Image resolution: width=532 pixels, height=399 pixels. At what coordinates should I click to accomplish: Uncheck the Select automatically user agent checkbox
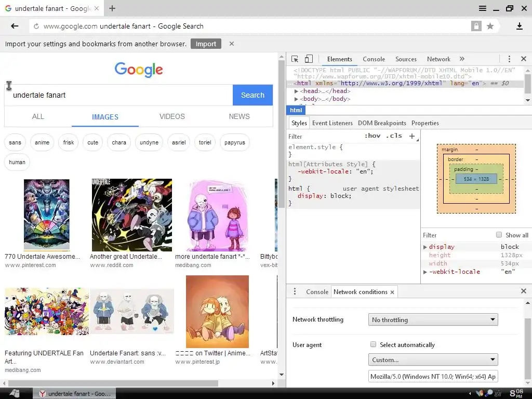373,344
